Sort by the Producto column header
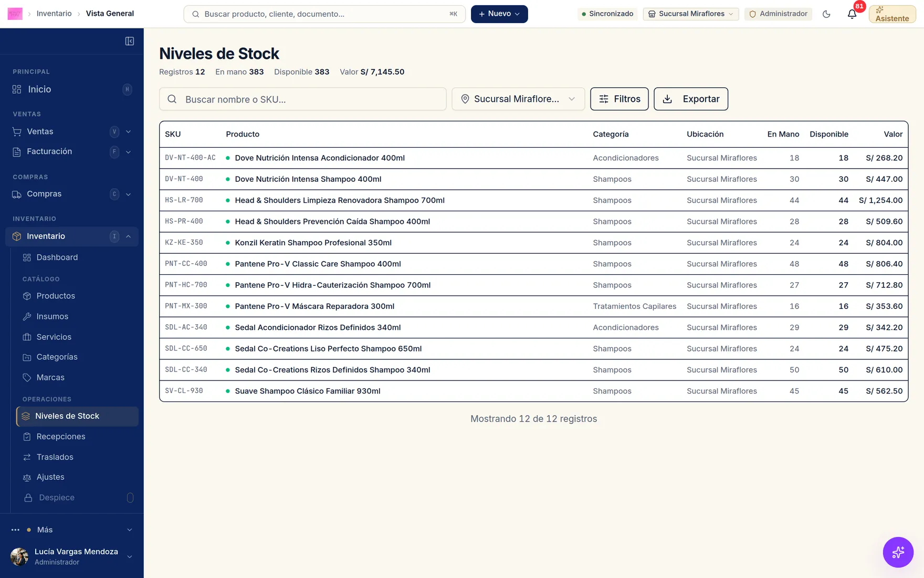This screenshot has width=924, height=578. pyautogui.click(x=243, y=134)
